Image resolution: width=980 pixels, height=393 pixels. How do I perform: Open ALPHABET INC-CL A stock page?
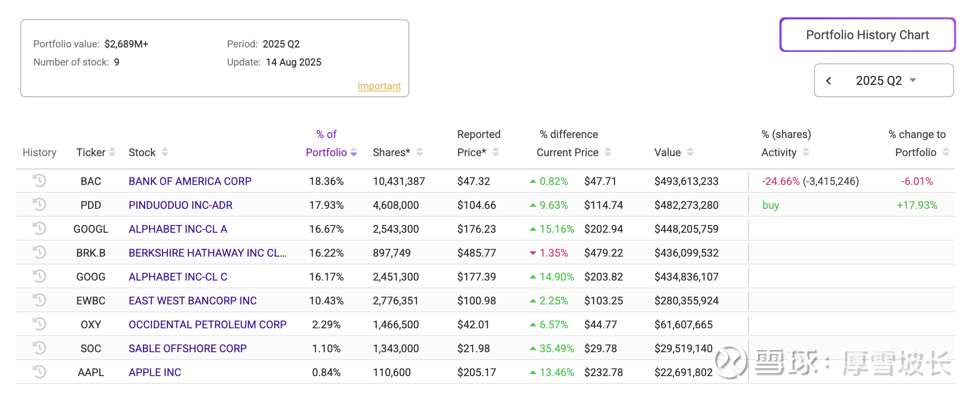(x=178, y=229)
